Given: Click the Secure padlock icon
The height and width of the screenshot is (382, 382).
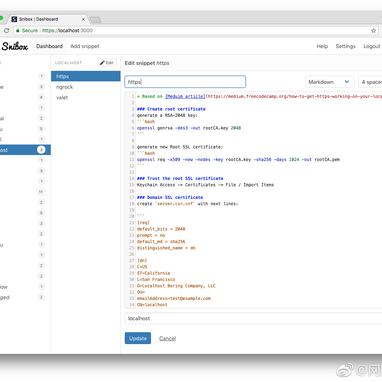Looking at the screenshot, I should 18,30.
